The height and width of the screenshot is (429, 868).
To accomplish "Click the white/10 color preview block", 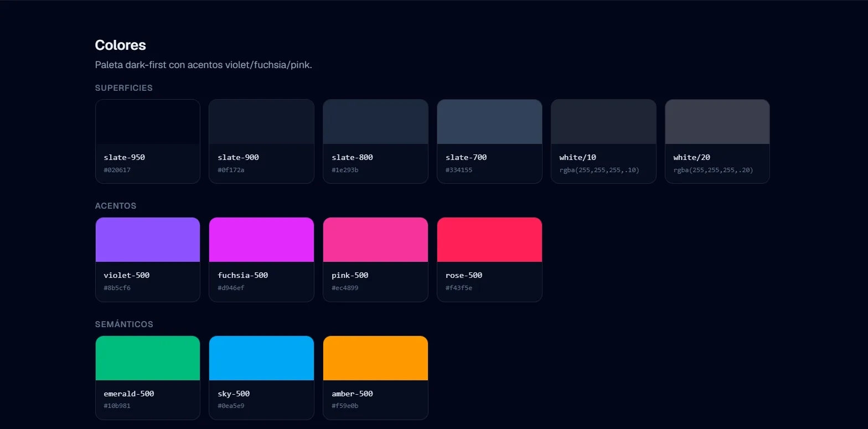I will pos(603,122).
